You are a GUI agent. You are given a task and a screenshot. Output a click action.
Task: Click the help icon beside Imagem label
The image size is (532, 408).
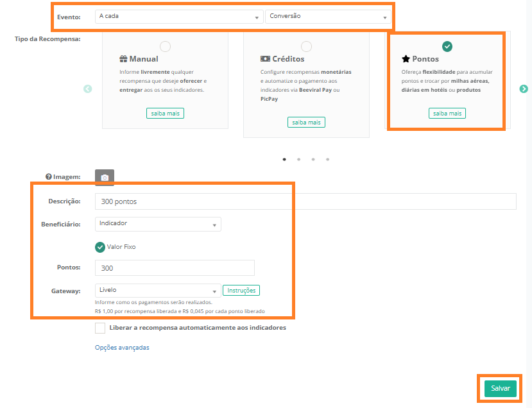49,176
